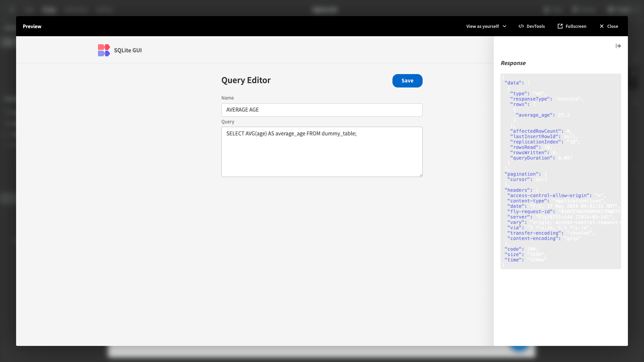Click inside the Query SQL text area

click(x=322, y=152)
